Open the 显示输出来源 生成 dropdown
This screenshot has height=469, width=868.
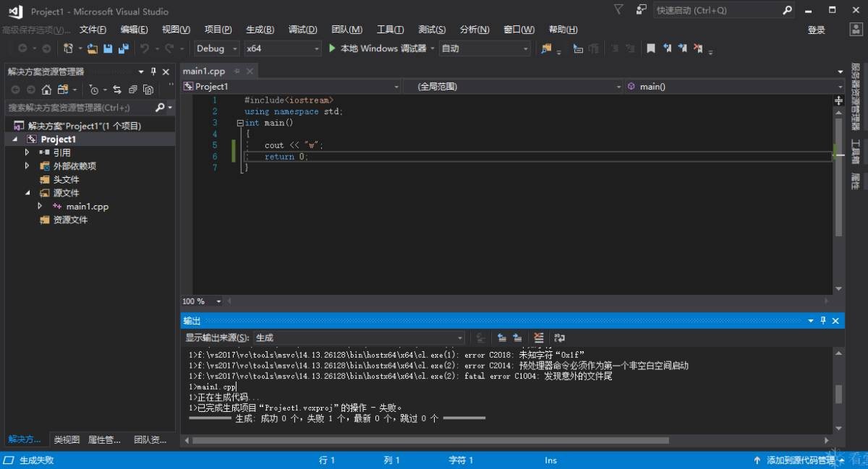[359, 337]
